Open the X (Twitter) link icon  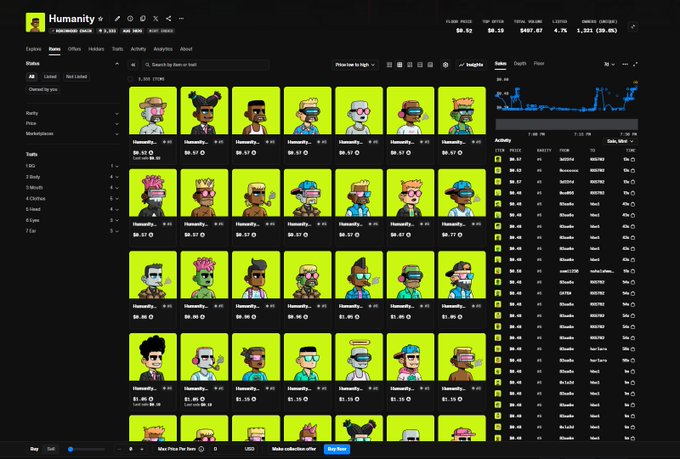[x=156, y=19]
